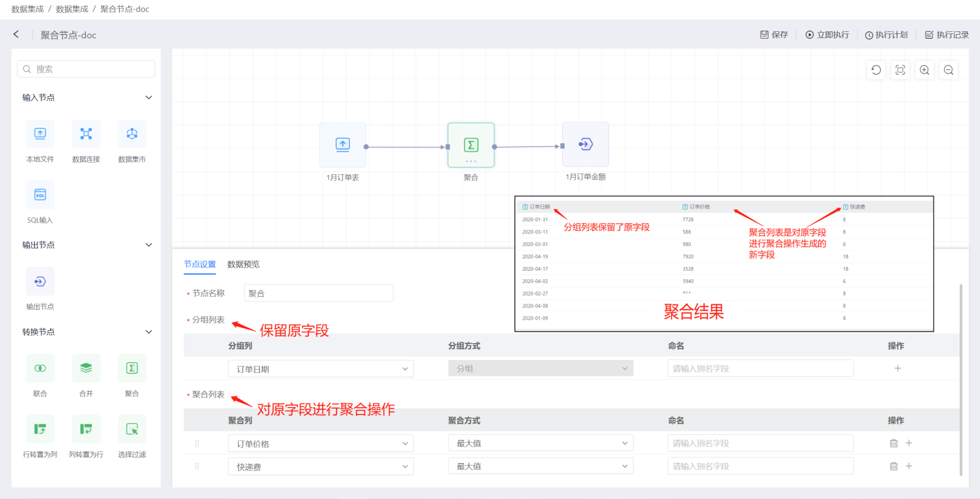This screenshot has width=980, height=499.
Task: Click the 数据集市 node icon
Action: coord(132,134)
